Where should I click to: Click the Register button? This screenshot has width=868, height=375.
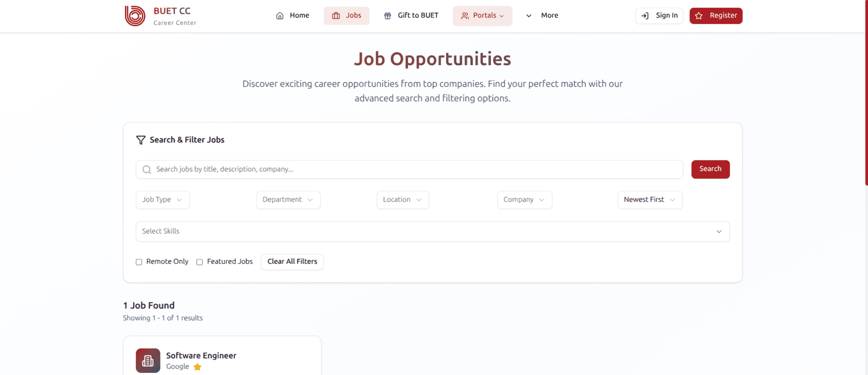(x=715, y=16)
